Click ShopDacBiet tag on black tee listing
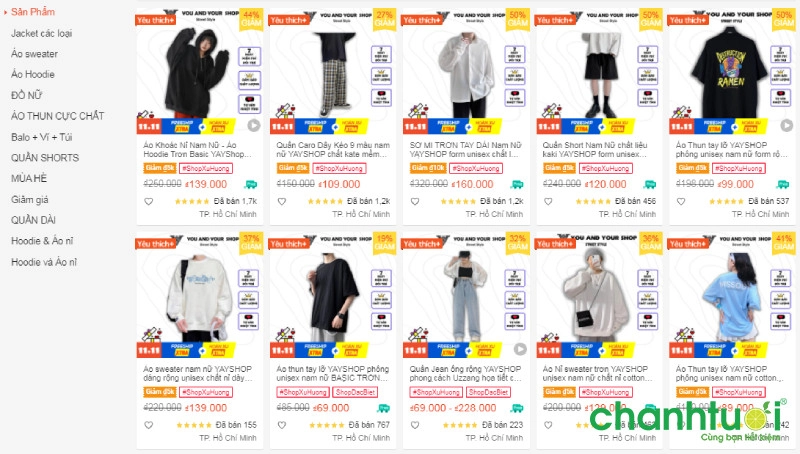800x454 pixels. point(356,392)
